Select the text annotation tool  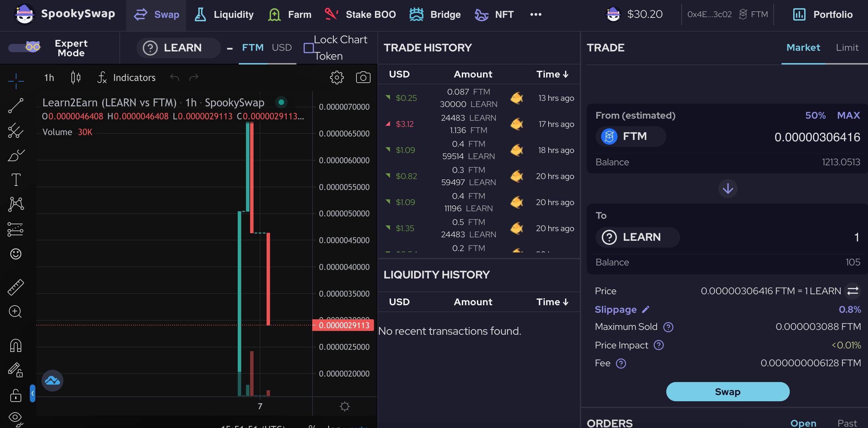[16, 179]
